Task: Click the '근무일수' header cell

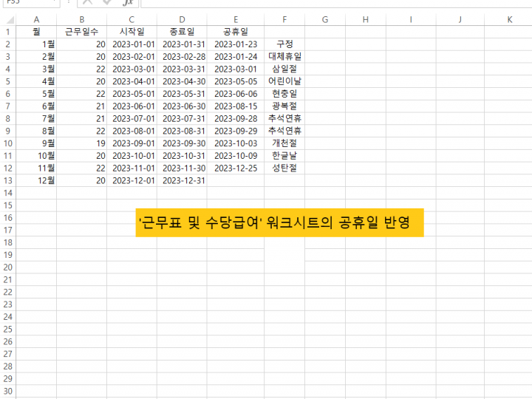Action: (81, 32)
